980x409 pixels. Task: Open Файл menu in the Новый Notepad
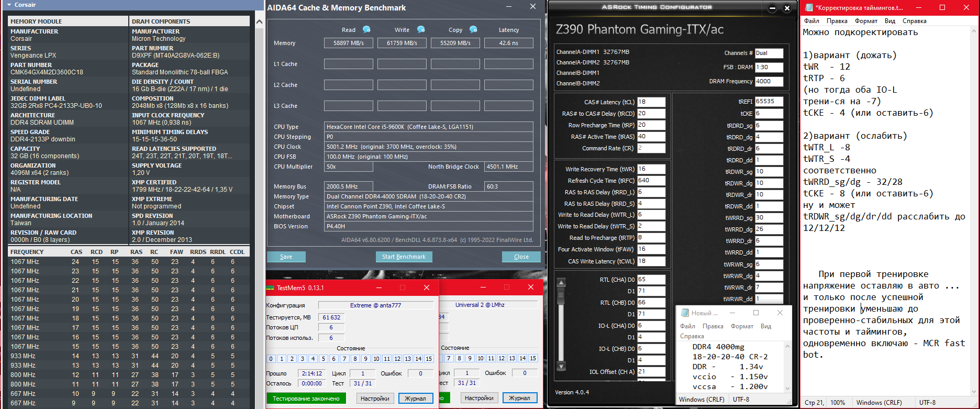click(687, 326)
